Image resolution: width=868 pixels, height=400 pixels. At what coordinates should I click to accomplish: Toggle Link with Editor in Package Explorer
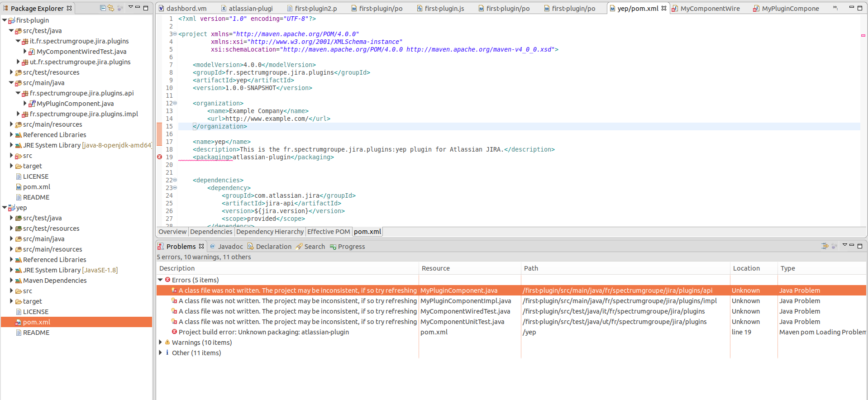tap(111, 8)
